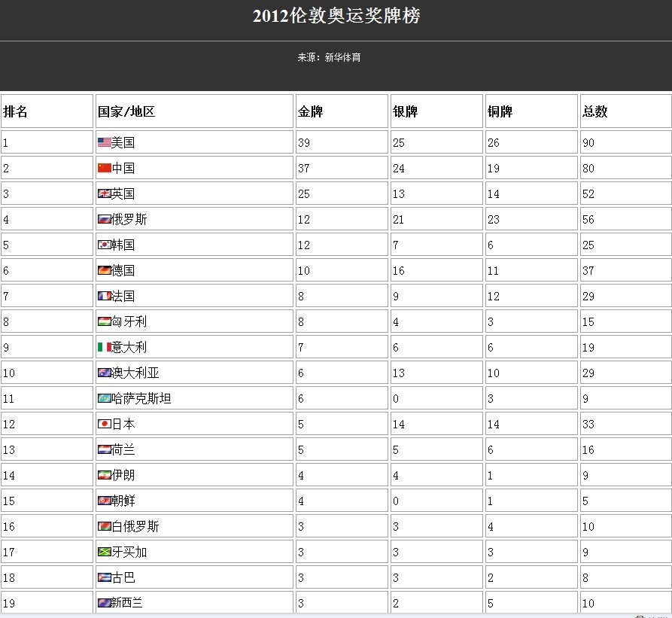Click the Cuba flag icon
672x618 pixels.
(104, 577)
